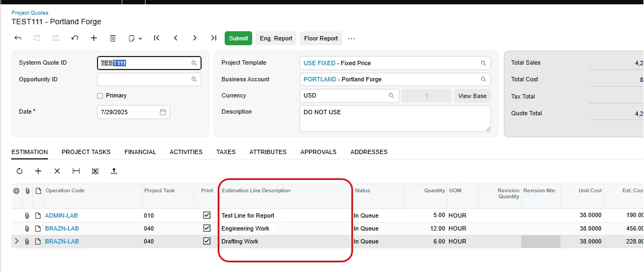The image size is (644, 272).
Task: Open attachments for the ADMIN-LAB row
Action: click(27, 215)
